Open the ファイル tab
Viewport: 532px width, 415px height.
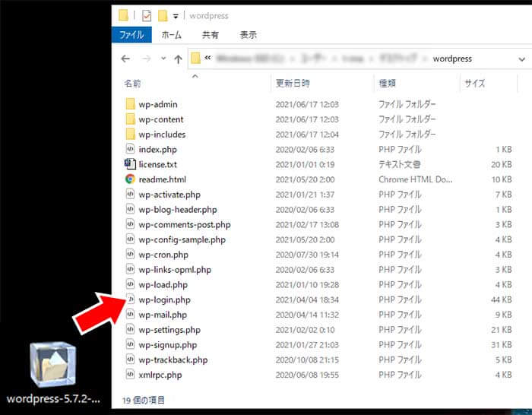point(132,35)
